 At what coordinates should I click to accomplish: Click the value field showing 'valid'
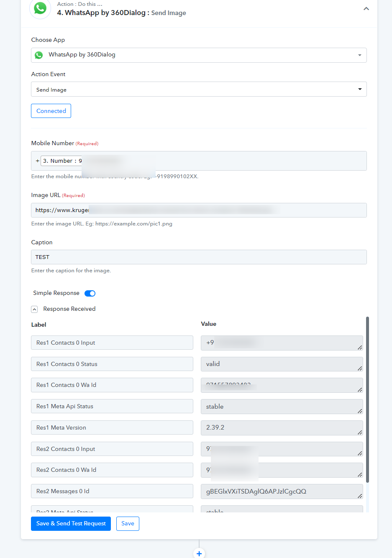click(282, 364)
